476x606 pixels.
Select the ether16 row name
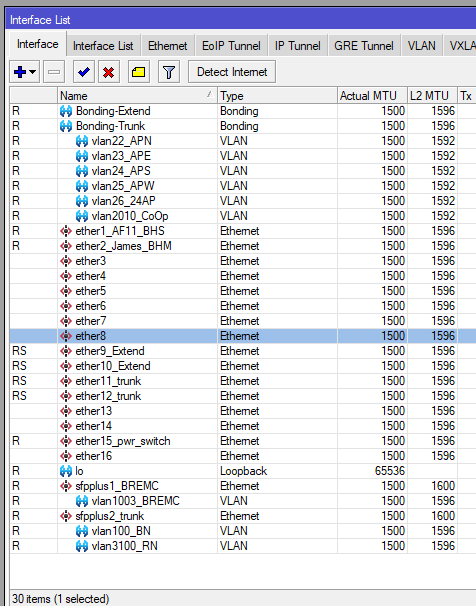(94, 456)
